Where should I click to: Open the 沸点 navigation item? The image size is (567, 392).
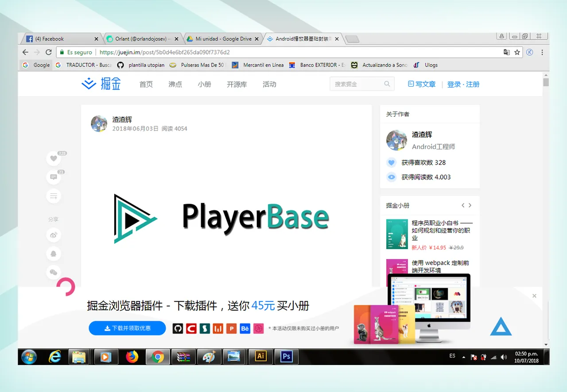175,84
